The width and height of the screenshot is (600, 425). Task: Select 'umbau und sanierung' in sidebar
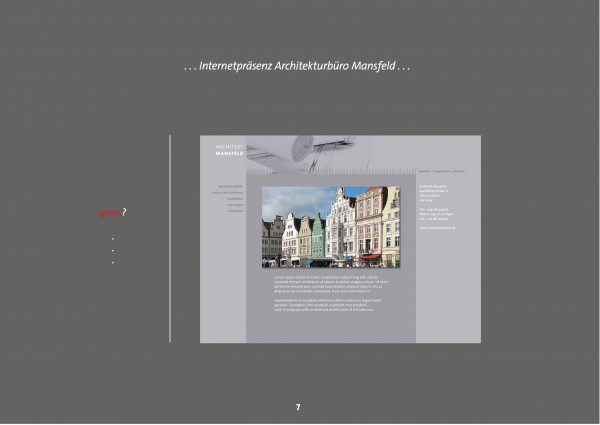(229, 192)
